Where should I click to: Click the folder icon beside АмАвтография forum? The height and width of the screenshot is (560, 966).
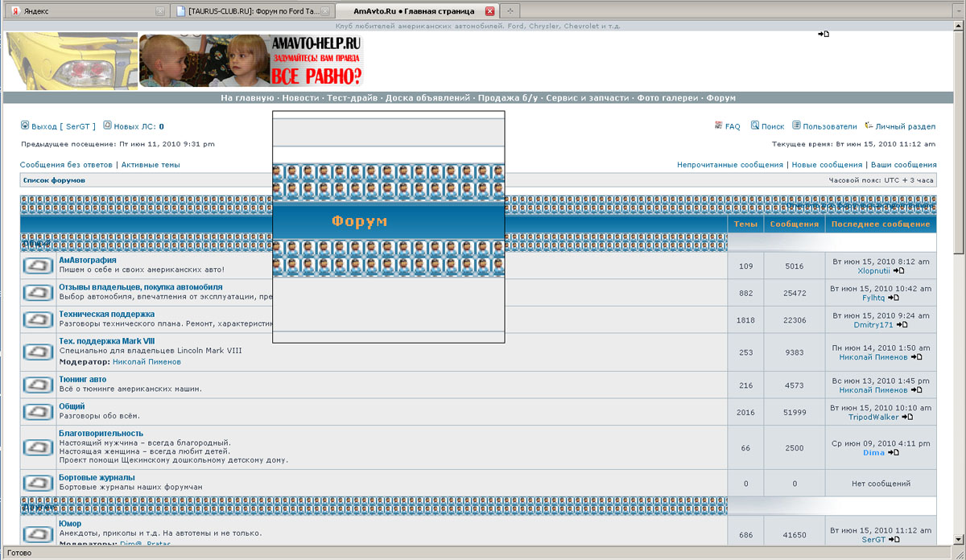click(38, 266)
